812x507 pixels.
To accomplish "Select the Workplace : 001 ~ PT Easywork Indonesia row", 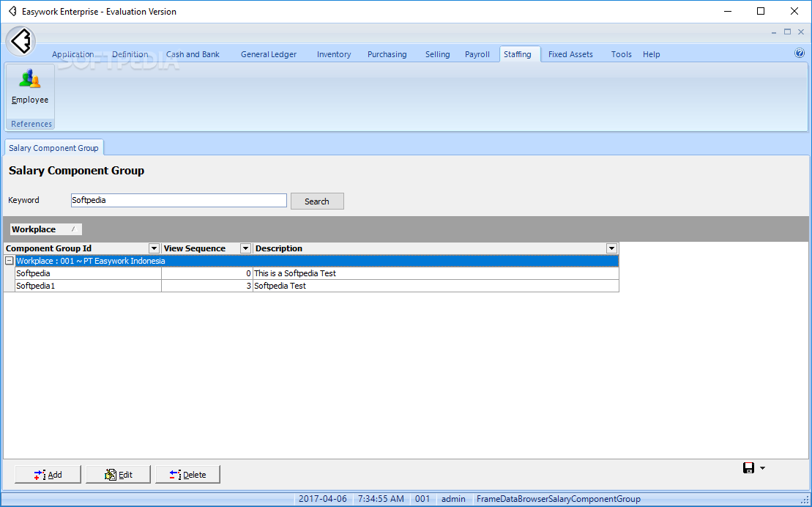I will 317,261.
